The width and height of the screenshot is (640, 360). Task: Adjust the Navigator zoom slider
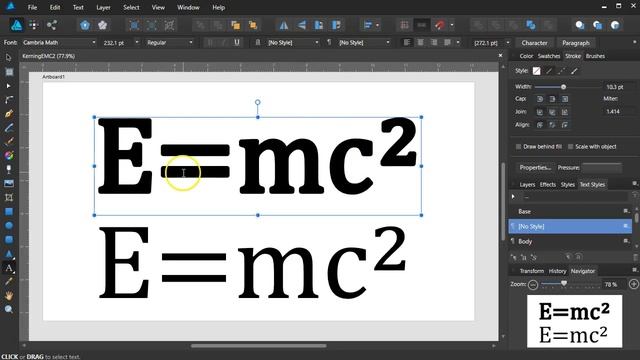click(564, 284)
